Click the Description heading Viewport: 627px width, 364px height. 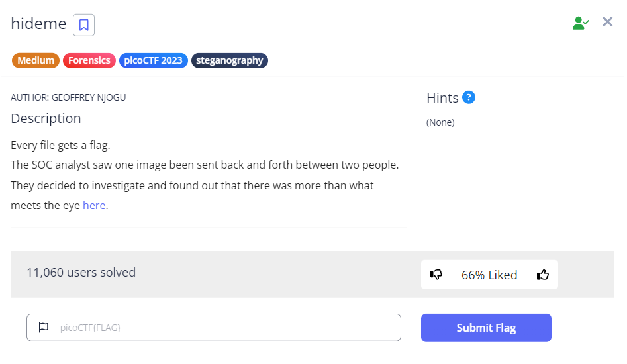[x=46, y=118]
